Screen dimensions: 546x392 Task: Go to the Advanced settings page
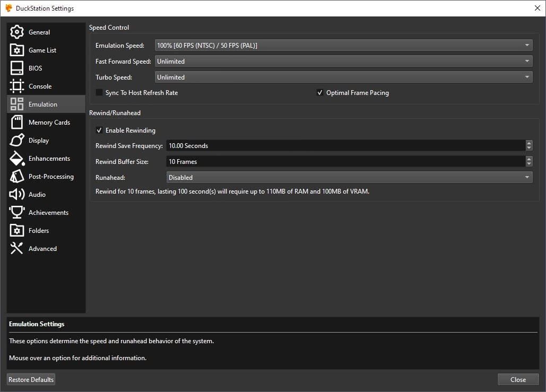click(x=42, y=249)
